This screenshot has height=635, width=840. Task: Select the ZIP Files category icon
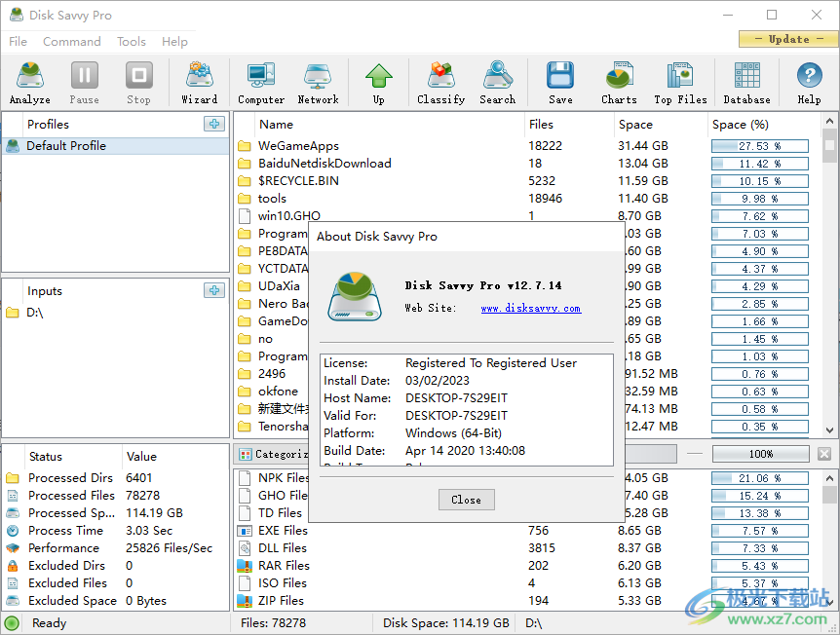tap(245, 601)
